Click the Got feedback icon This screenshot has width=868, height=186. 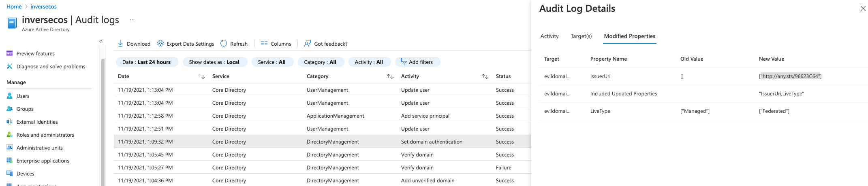[x=308, y=44]
